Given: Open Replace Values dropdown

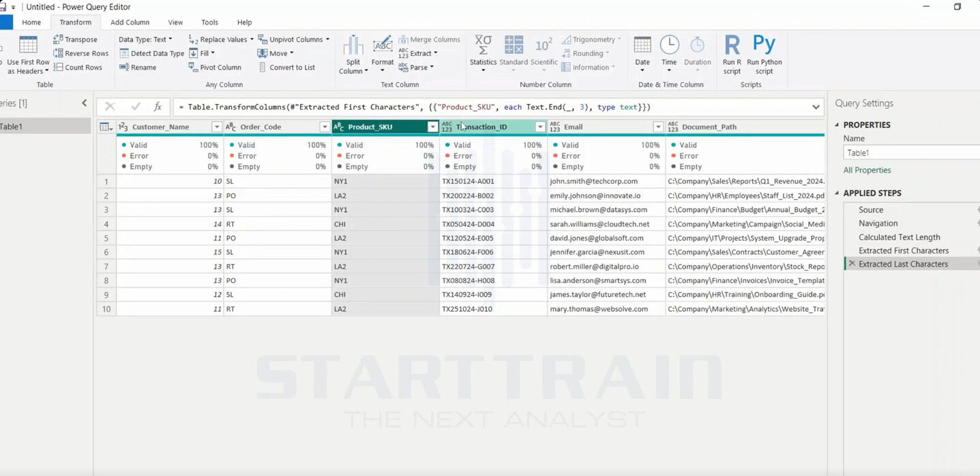Looking at the screenshot, I should tap(220, 40).
